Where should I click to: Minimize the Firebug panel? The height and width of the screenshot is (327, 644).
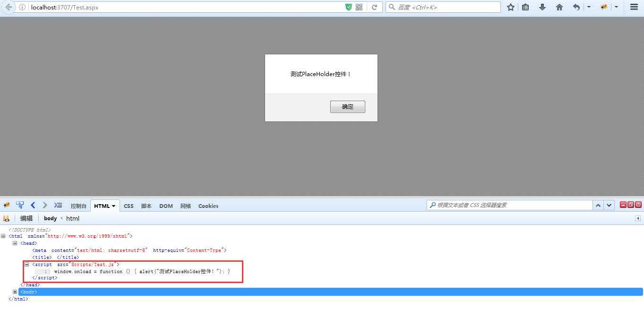(x=623, y=205)
